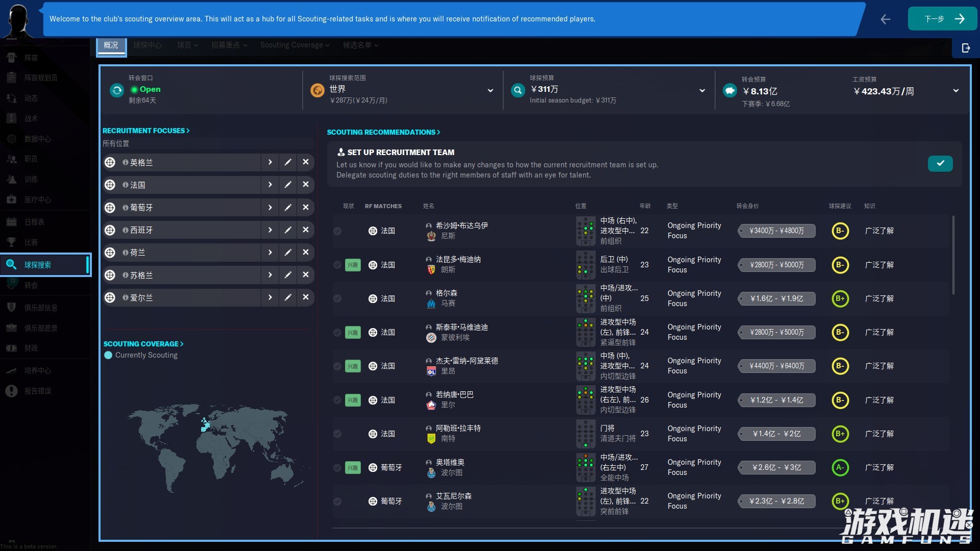The width and height of the screenshot is (980, 551).
Task: Tick the Set Up Recruitment Team confirm checkbox
Action: coord(940,163)
